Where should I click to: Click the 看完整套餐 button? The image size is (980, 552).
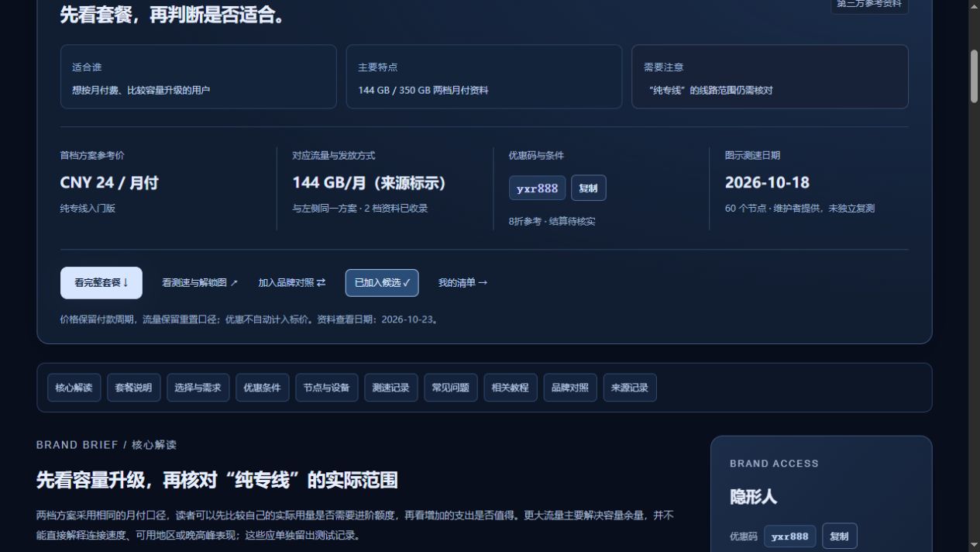pos(101,283)
